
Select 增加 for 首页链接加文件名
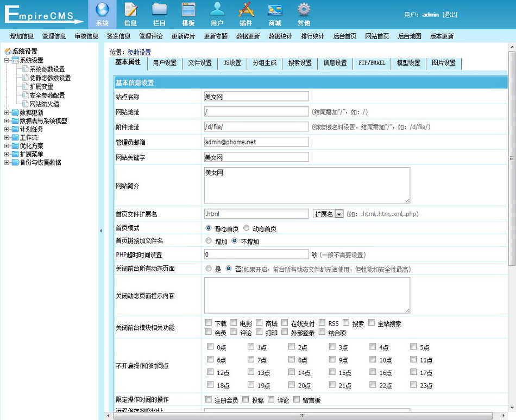point(209,241)
